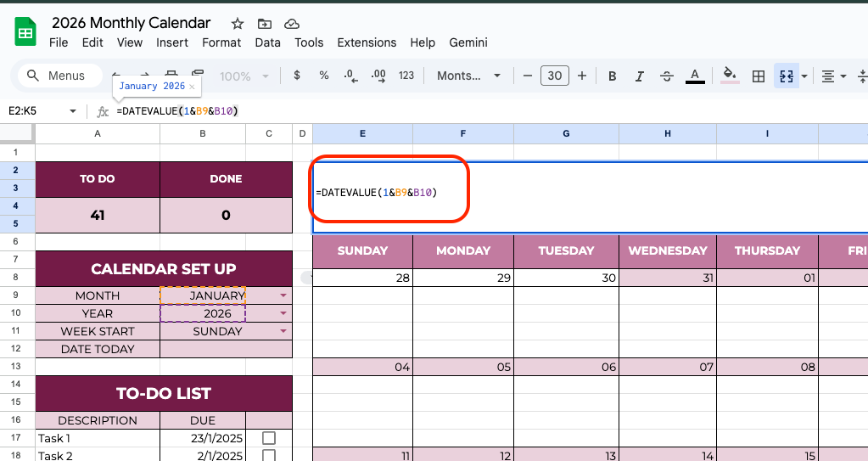The width and height of the screenshot is (868, 461).
Task: Apply percent format icon
Action: tap(324, 76)
